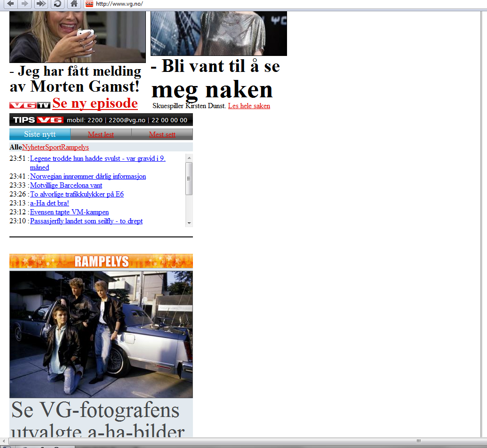Go forward with the forward arrow button
Image resolution: width=487 pixels, height=448 pixels.
click(25, 4)
